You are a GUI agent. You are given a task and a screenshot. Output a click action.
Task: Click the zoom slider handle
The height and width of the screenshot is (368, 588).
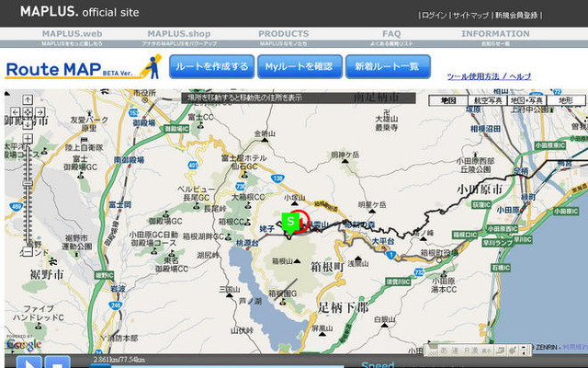28,183
